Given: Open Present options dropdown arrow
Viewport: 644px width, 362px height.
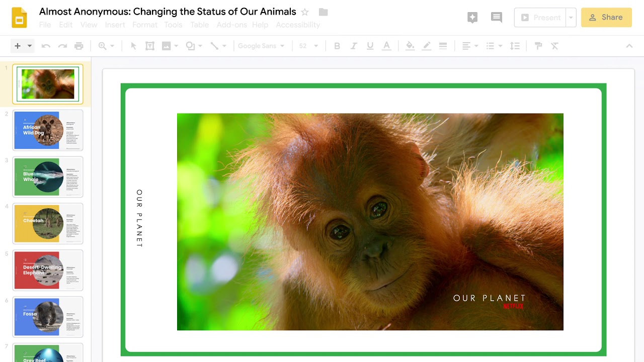Looking at the screenshot, I should coord(571,18).
